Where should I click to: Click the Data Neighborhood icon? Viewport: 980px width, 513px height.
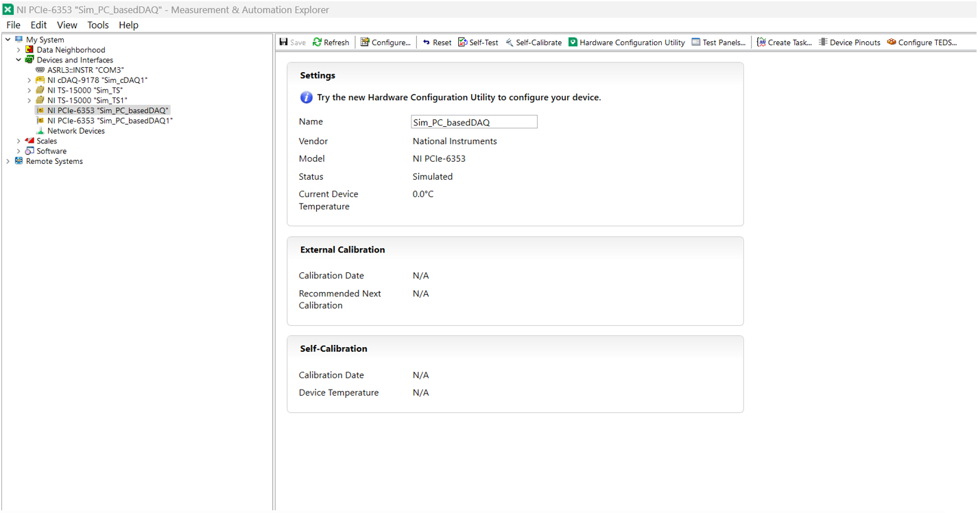click(29, 49)
